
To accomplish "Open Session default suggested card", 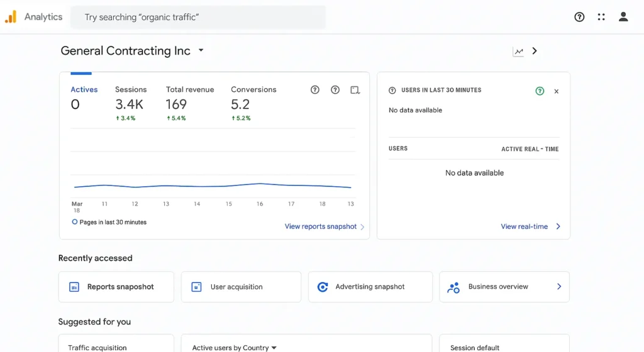I will tap(504, 344).
